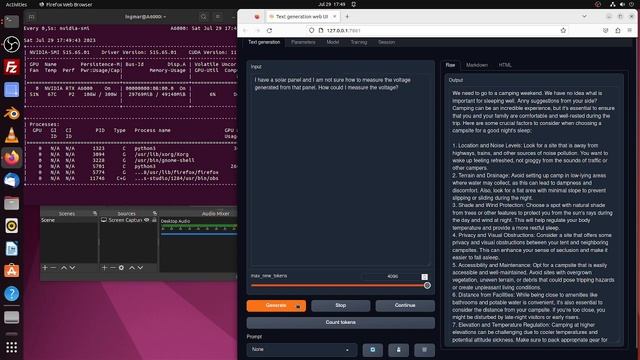Pop out the OBS Sources dock
This screenshot has width=640, height=360.
click(x=155, y=213)
